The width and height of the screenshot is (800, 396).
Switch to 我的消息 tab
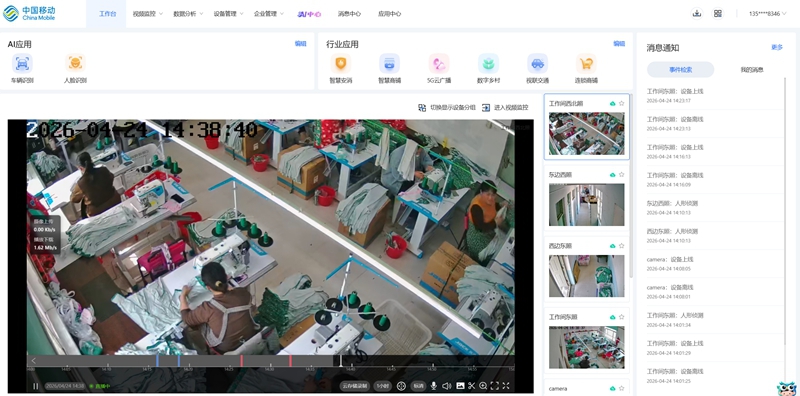coord(752,69)
